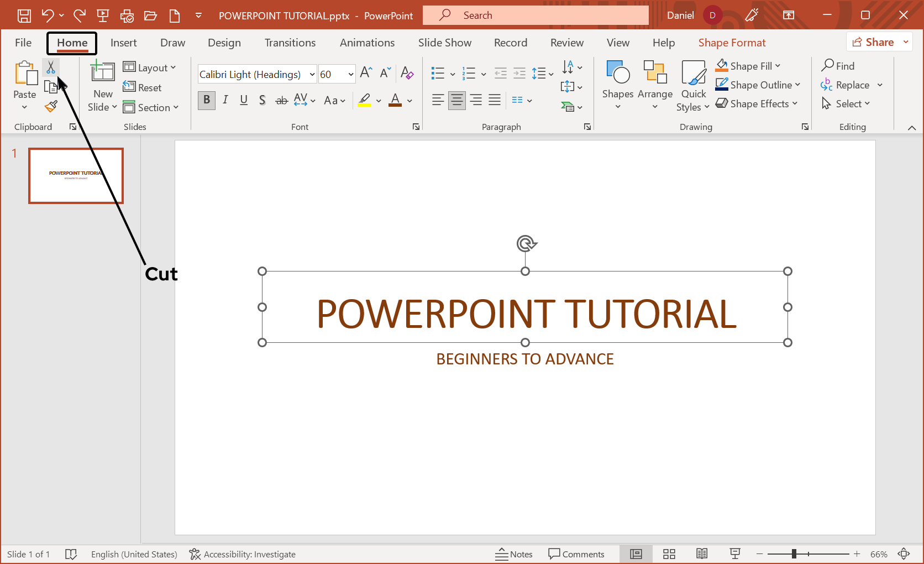Toggle Bold formatting
924x564 pixels.
[x=207, y=100]
